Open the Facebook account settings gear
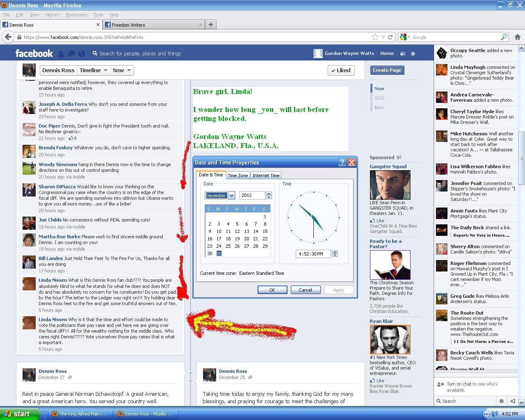525x420 pixels. click(x=413, y=53)
